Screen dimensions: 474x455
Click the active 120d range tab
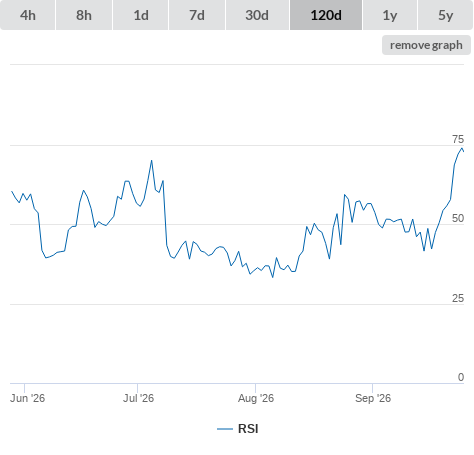(326, 15)
